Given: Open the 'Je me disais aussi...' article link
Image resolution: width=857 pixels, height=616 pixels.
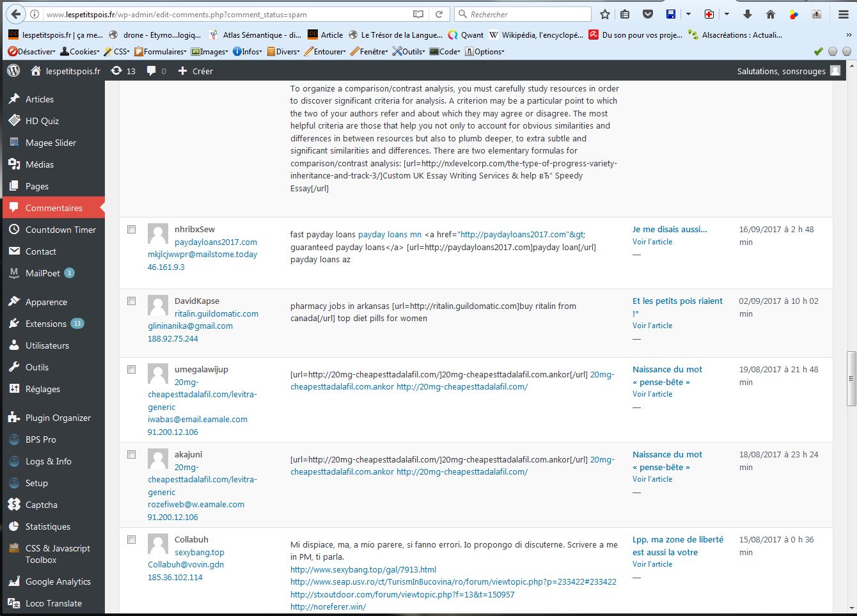Looking at the screenshot, I should tap(670, 229).
